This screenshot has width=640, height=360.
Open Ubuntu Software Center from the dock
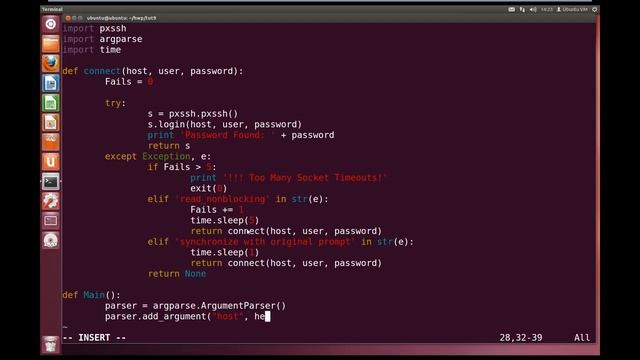[51, 142]
